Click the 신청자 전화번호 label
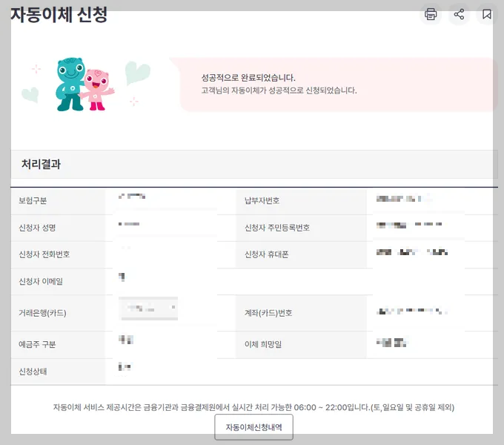 pos(44,254)
